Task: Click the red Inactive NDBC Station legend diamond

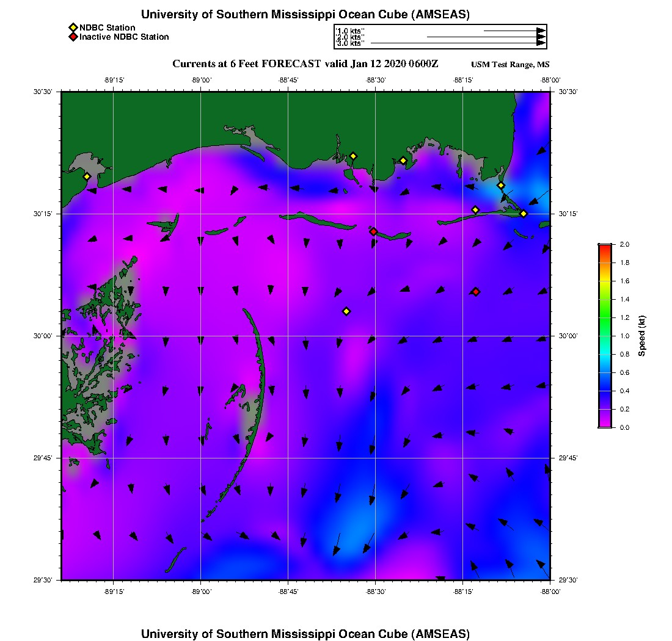Action: click(x=73, y=37)
